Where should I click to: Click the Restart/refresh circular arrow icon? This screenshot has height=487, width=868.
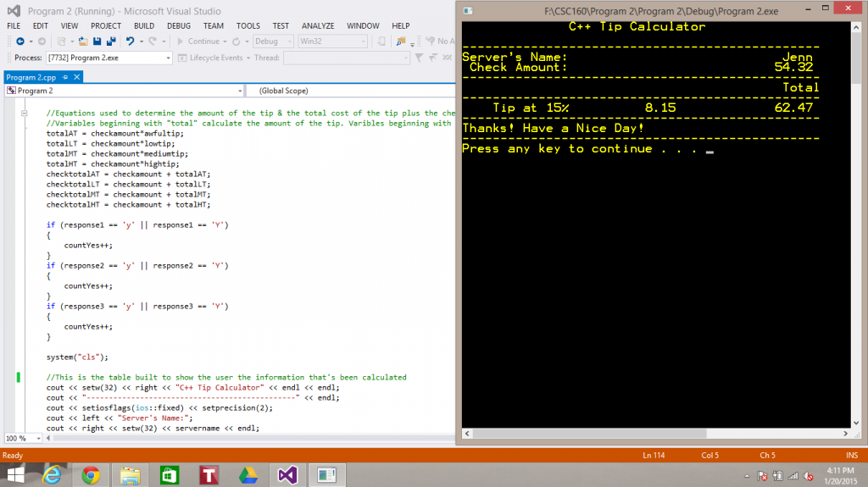tap(236, 41)
